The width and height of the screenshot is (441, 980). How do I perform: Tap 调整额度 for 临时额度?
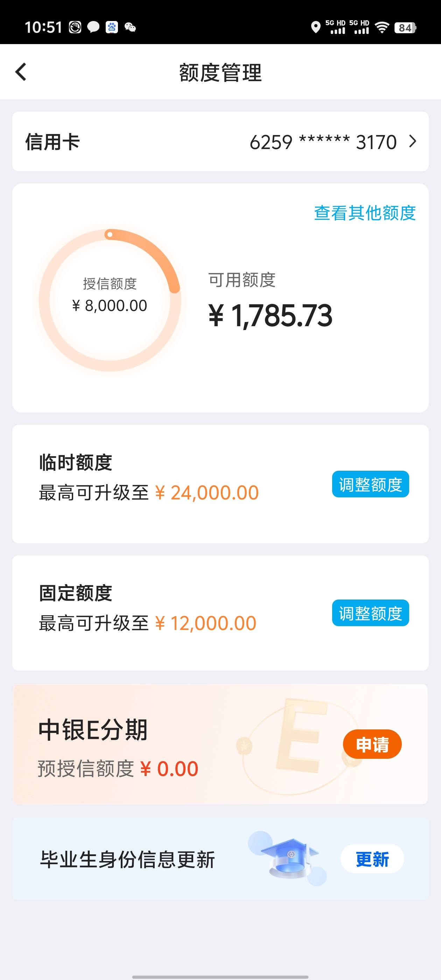click(370, 484)
